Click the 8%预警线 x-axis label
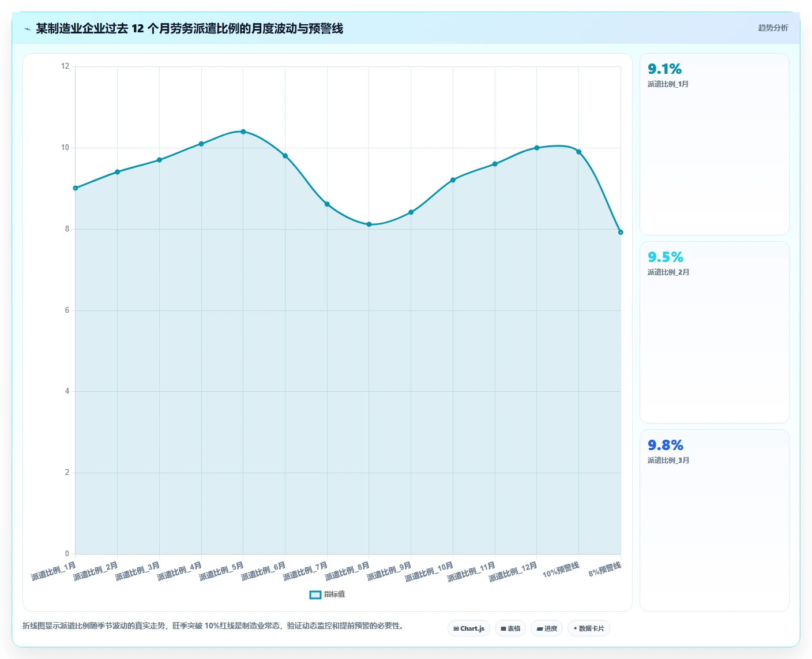 pos(604,569)
